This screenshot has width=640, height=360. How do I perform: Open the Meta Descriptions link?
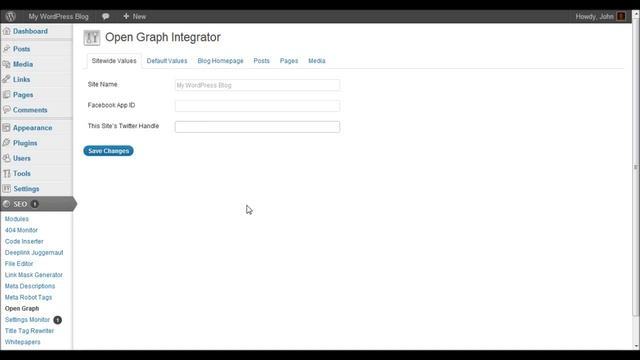pyautogui.click(x=30, y=286)
